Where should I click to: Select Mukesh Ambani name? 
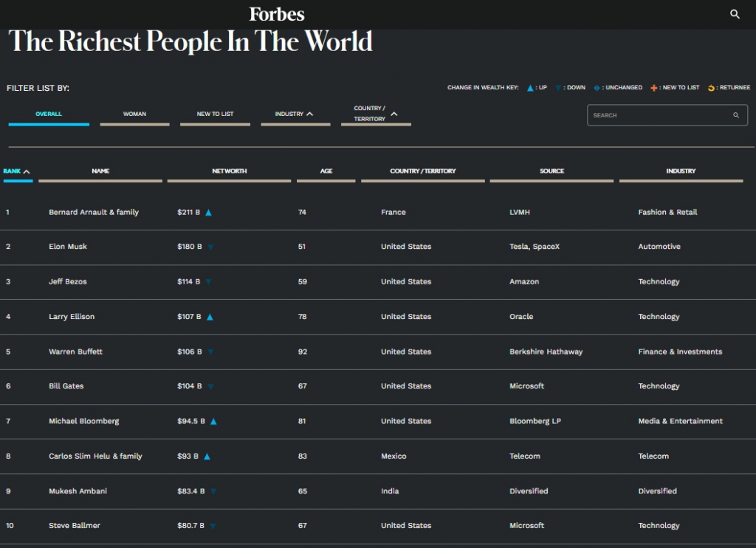click(78, 491)
